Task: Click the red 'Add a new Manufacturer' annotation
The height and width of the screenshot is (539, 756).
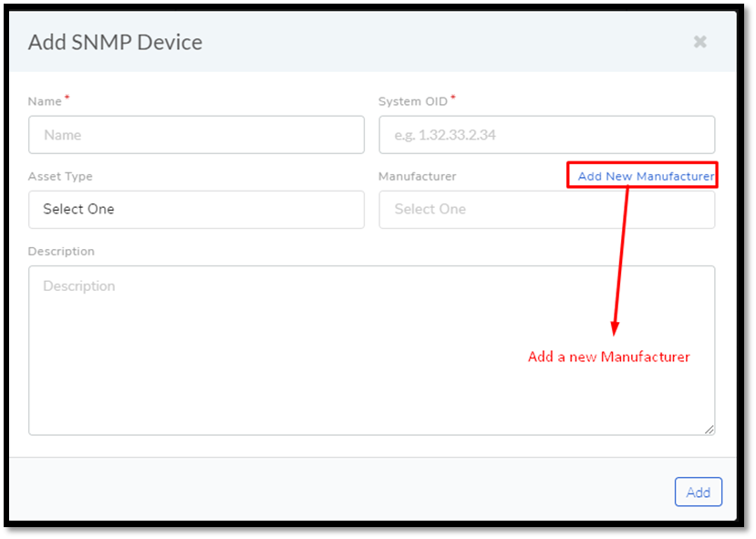Action: click(x=608, y=357)
